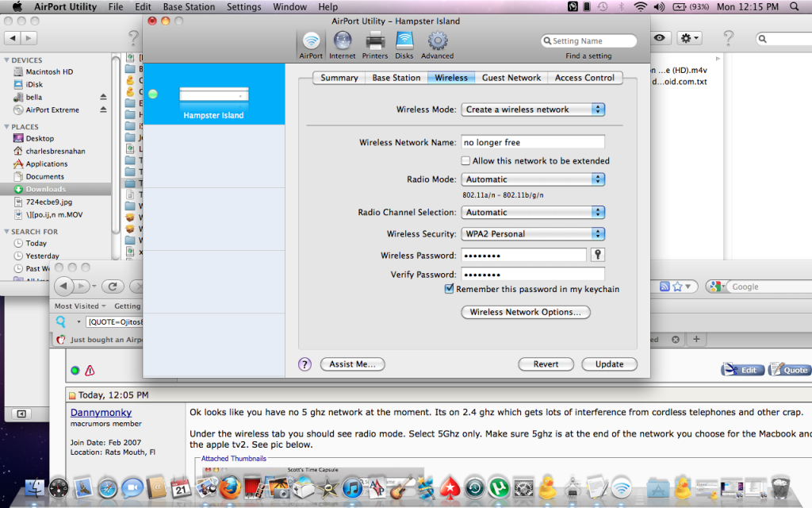This screenshot has height=508, width=812.
Task: Open the Disks toolbar section
Action: (x=404, y=45)
